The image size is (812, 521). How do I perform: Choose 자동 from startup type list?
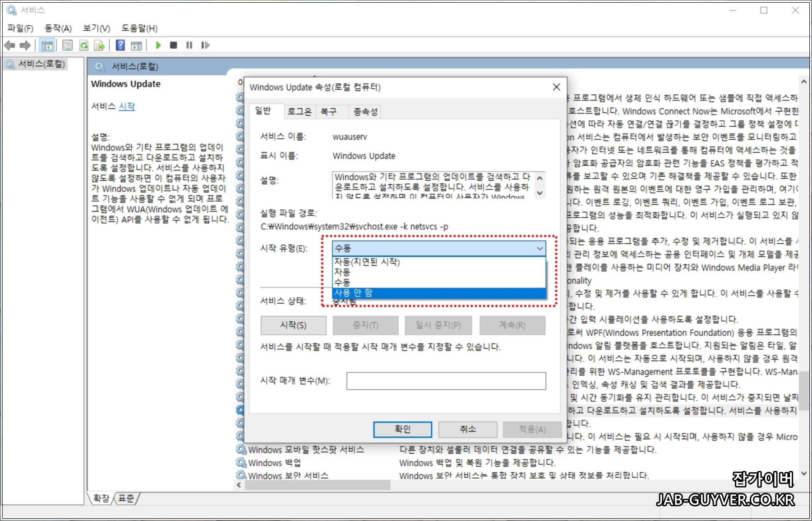pyautogui.click(x=439, y=272)
